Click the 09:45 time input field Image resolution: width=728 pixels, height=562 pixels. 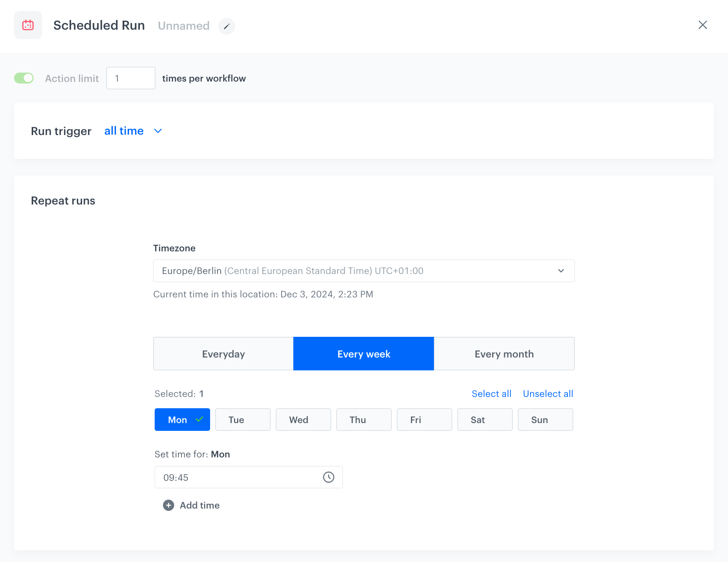coord(238,477)
